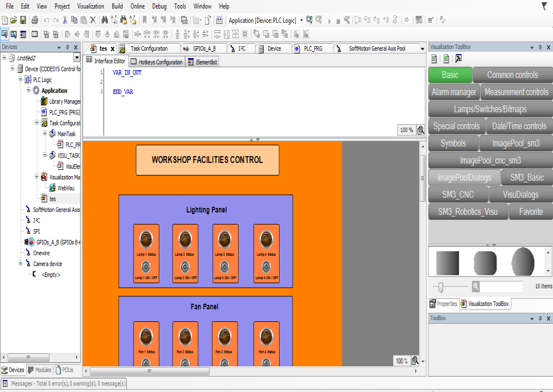The height and width of the screenshot is (392, 553).
Task: Toggle the Lamp 4 ON/OFF switch
Action: 265,266
